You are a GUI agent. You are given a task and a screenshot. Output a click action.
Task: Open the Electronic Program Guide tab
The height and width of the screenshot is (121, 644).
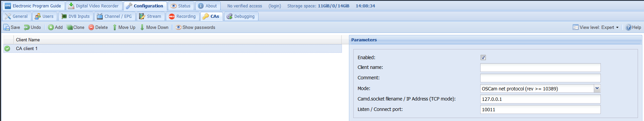33,6
